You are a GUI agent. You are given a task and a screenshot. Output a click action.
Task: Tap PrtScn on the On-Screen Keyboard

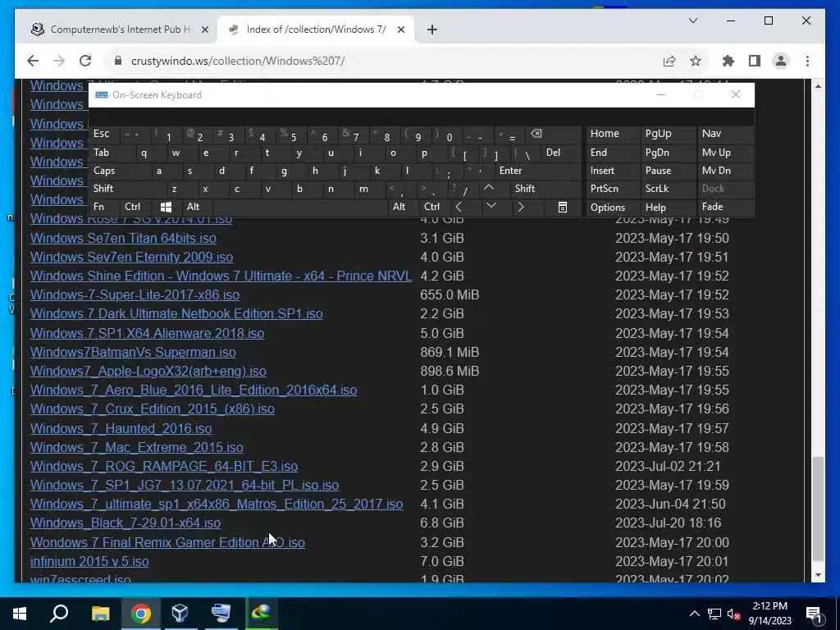[613, 189]
